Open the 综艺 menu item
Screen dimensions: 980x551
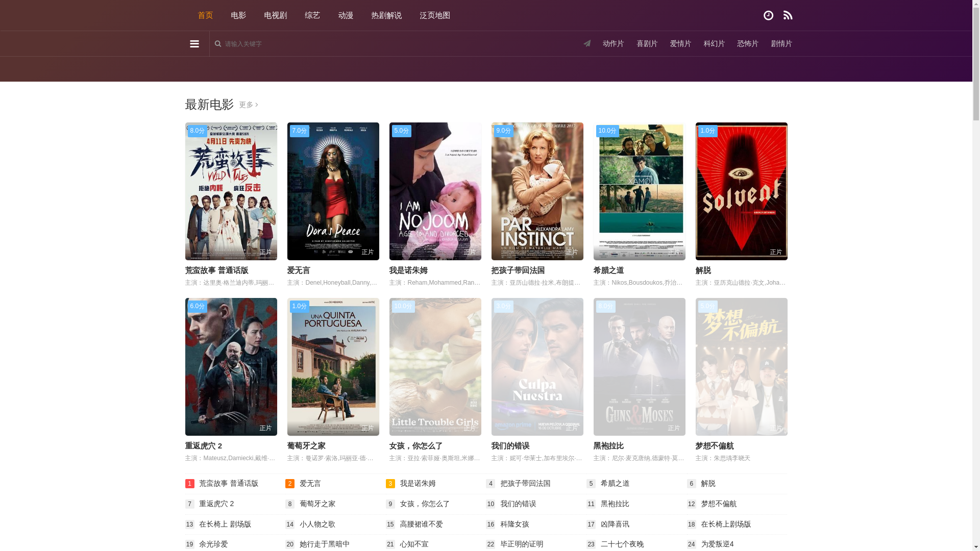coord(312,15)
